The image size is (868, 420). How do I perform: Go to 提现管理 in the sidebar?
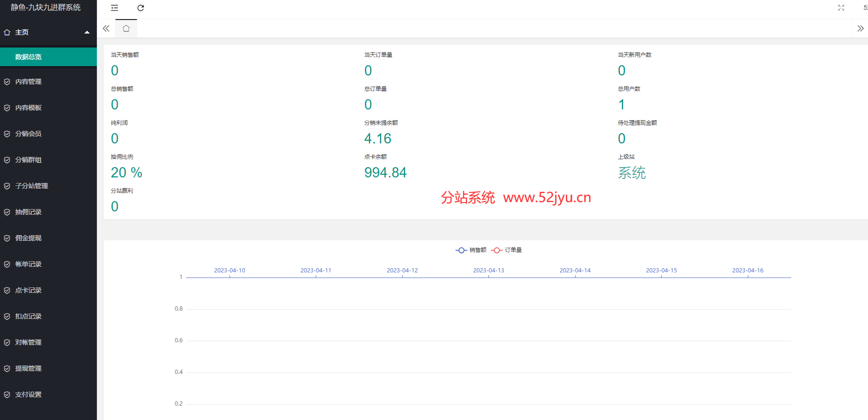point(28,369)
